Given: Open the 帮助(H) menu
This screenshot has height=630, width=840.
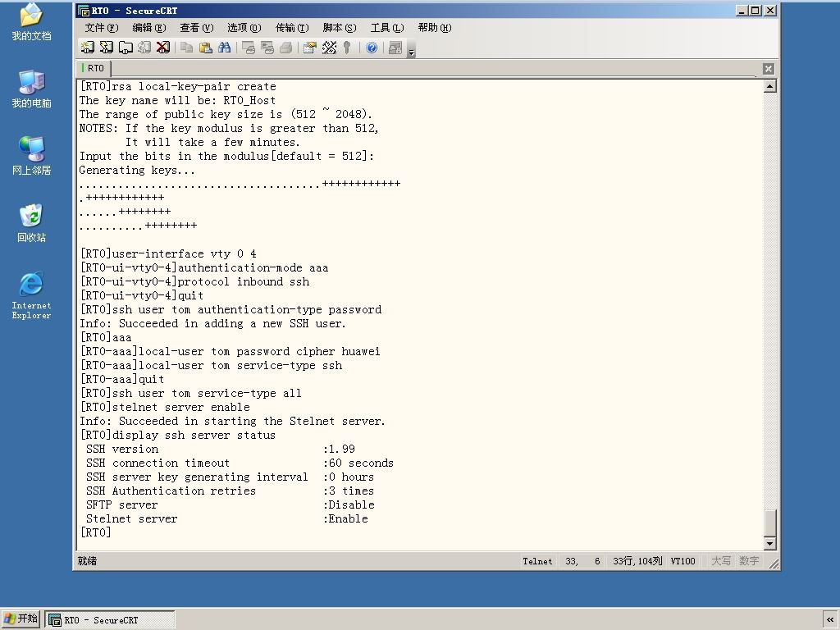Looking at the screenshot, I should pos(435,27).
